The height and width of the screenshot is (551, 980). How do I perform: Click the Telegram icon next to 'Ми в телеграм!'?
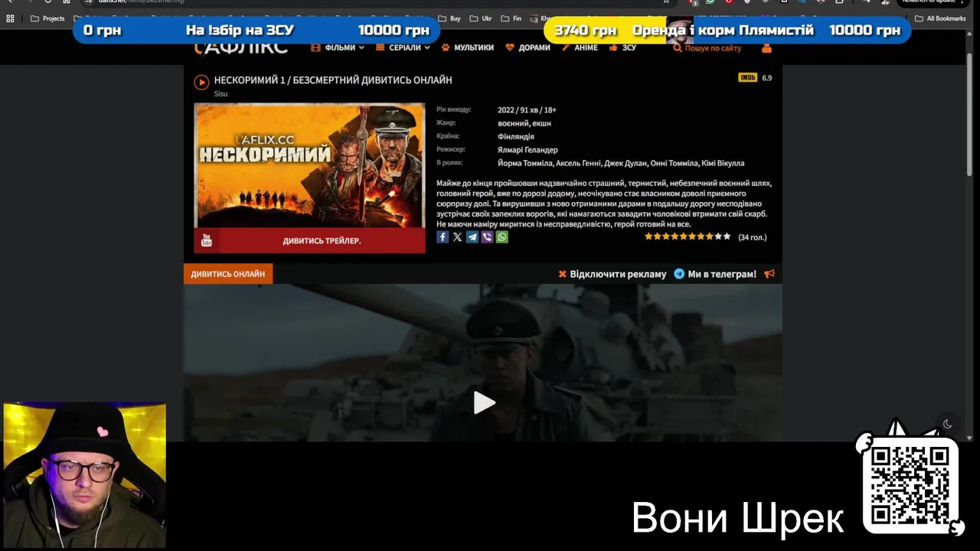click(x=679, y=274)
